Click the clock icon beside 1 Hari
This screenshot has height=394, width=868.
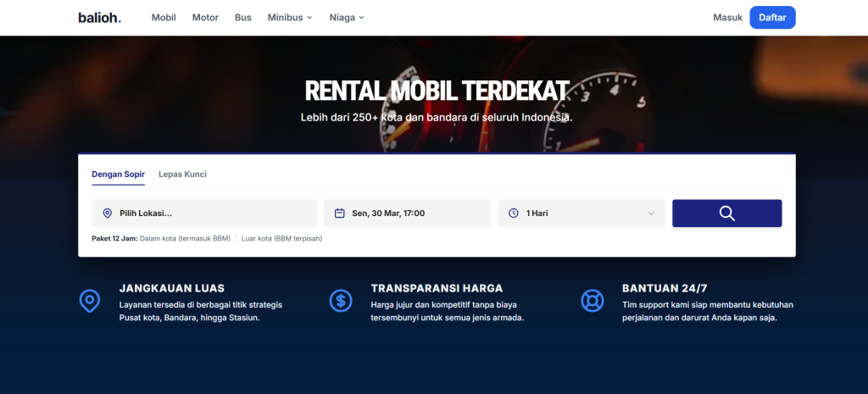pyautogui.click(x=514, y=214)
